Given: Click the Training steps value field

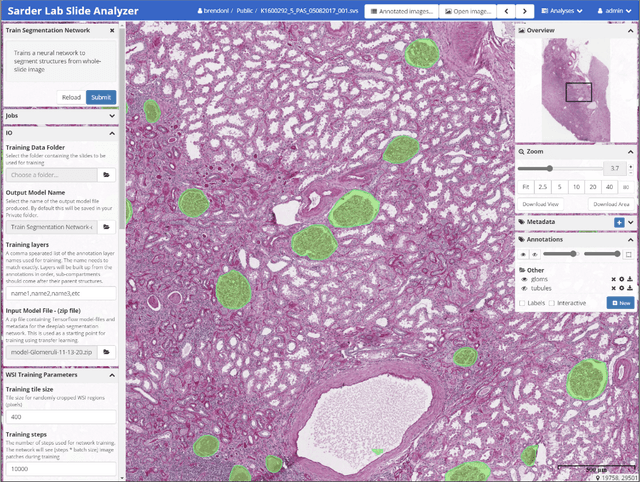Looking at the screenshot, I should pyautogui.click(x=61, y=469).
